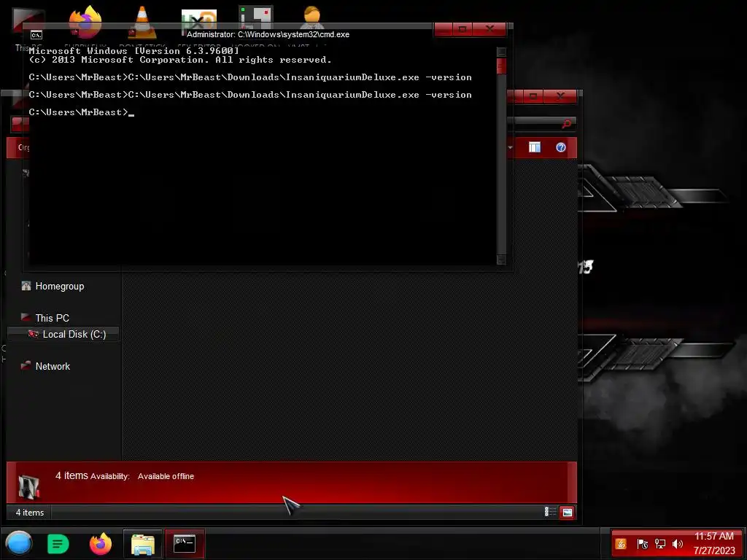Switch Explorer to details view icon
The image size is (747, 560).
550,512
